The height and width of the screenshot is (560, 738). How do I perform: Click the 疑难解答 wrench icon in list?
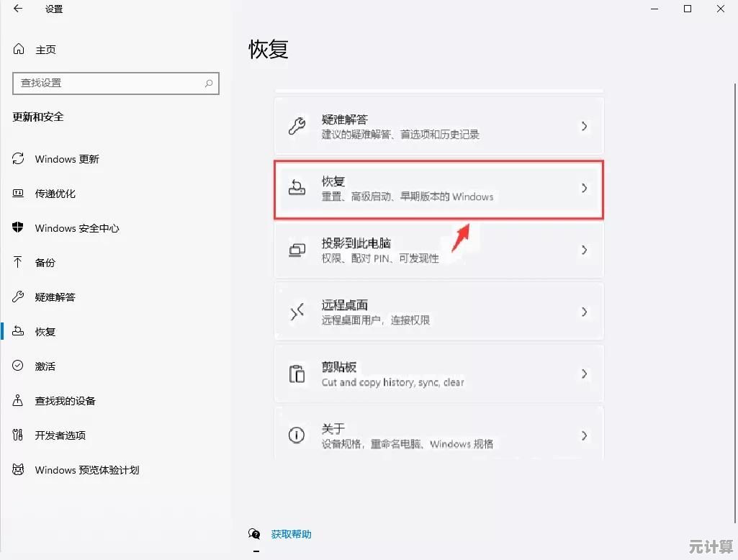click(x=297, y=127)
